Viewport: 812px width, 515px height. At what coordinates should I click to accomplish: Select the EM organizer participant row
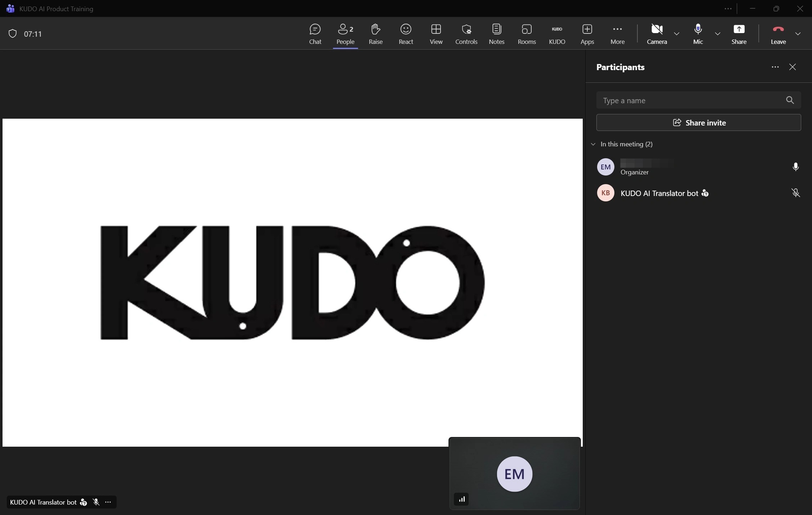698,167
